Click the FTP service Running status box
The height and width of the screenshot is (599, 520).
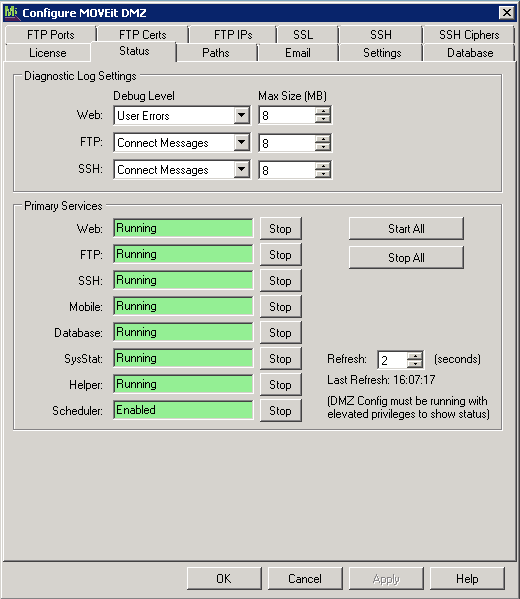tap(183, 254)
